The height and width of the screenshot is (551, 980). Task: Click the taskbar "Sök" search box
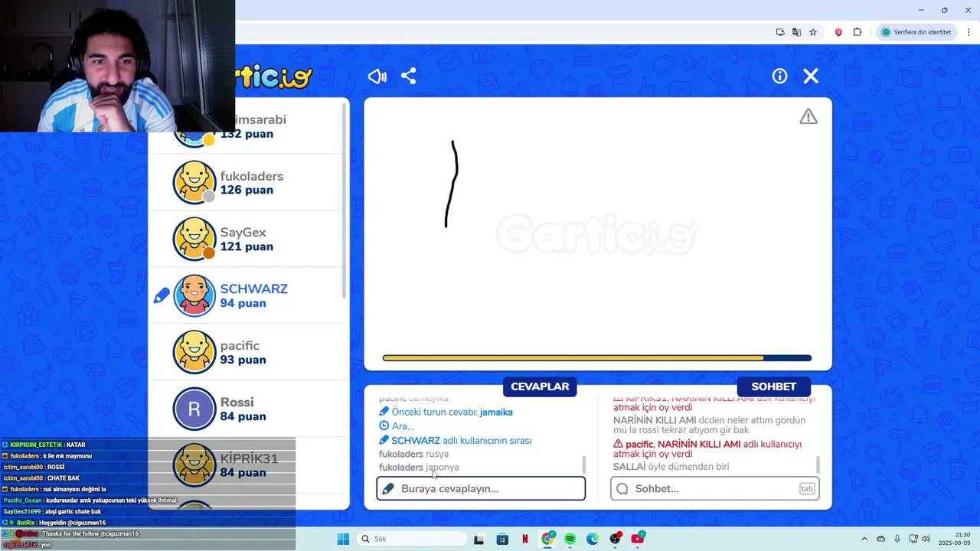tap(411, 539)
